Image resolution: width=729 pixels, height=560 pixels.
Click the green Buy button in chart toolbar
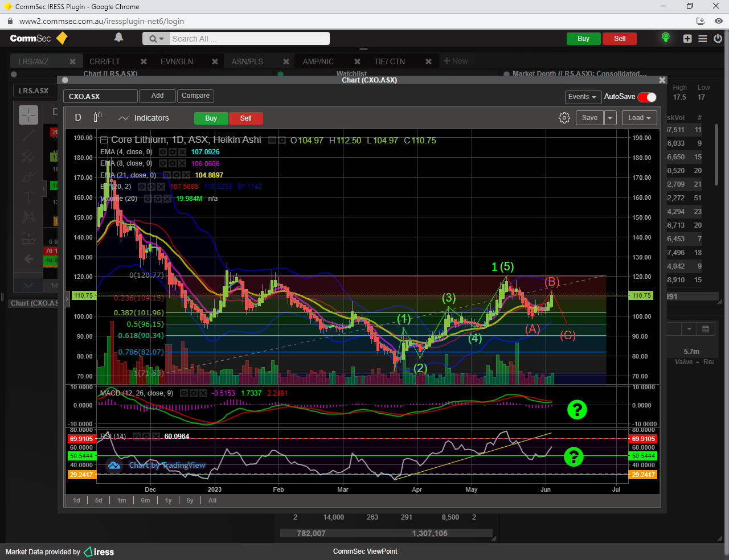[x=211, y=118]
